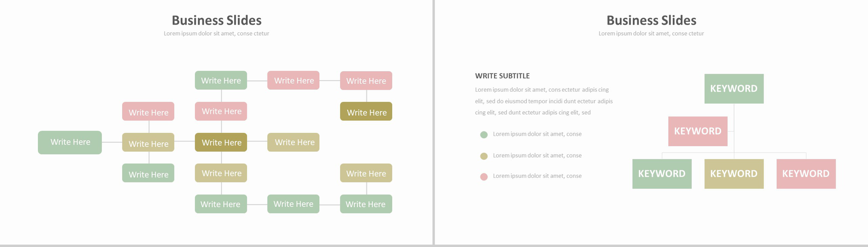Click the paragraph text below "WRITE SUBTITLE"
The width and height of the screenshot is (868, 247).
544,101
